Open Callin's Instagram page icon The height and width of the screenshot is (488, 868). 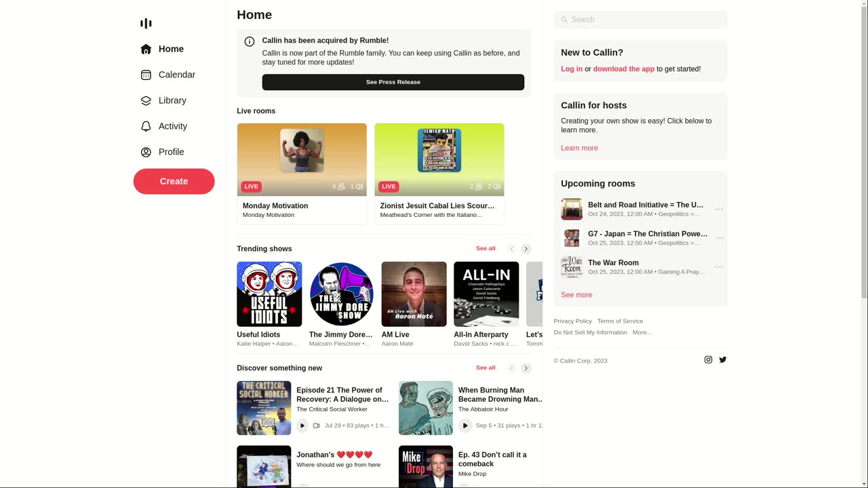tap(708, 360)
